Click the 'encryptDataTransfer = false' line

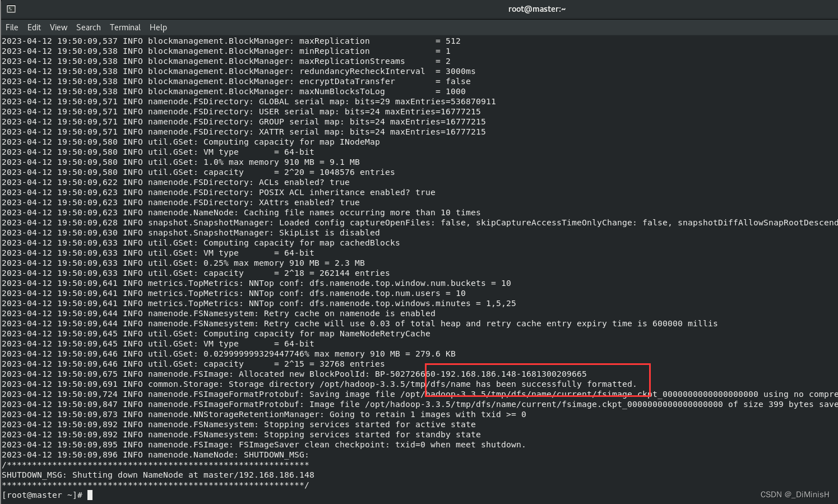point(236,81)
